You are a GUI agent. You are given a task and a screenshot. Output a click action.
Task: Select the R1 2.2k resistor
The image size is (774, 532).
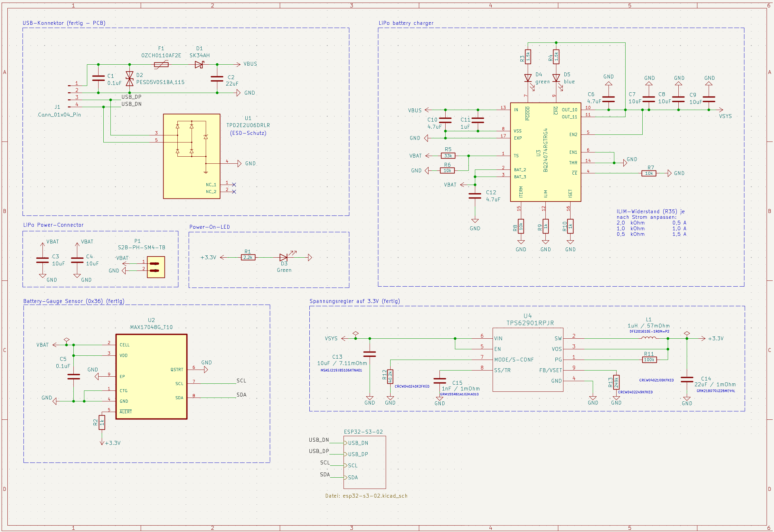click(x=248, y=258)
